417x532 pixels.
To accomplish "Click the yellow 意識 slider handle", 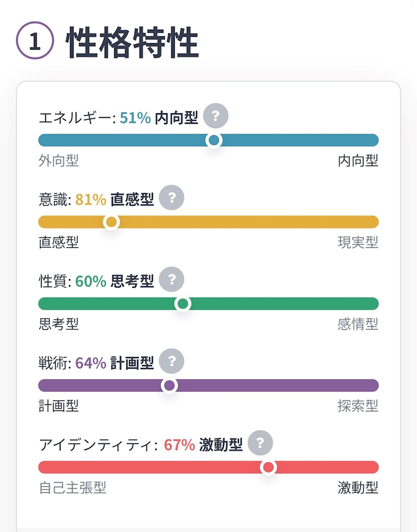I will [x=111, y=222].
